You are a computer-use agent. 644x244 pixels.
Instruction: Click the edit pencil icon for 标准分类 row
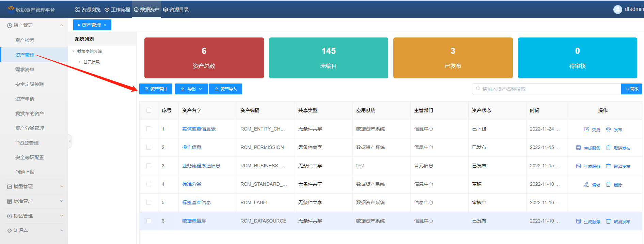[586, 184]
